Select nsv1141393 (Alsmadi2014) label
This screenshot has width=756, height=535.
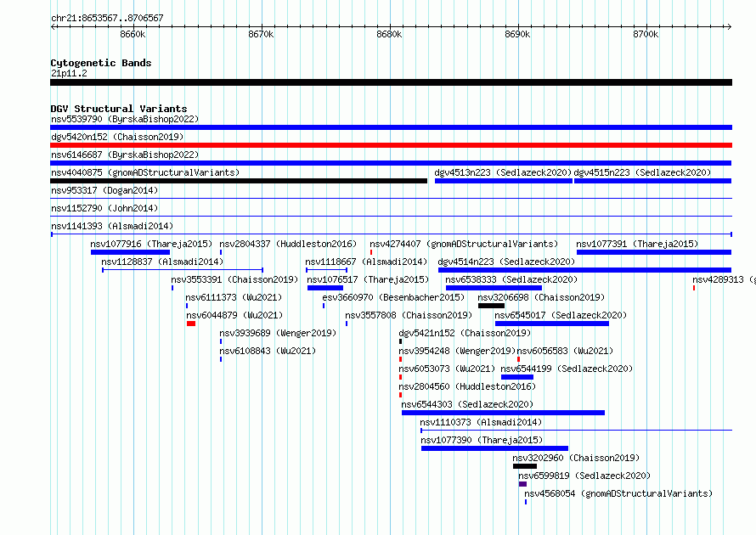point(112,226)
